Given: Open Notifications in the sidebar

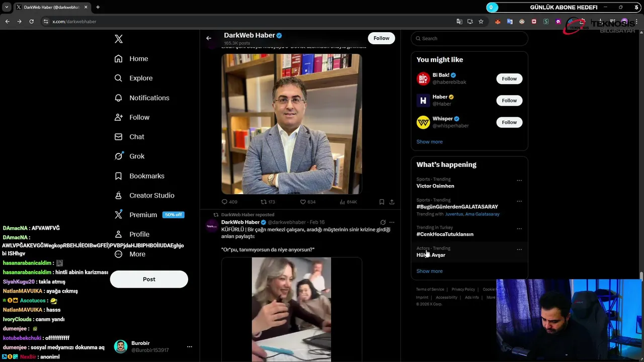Looking at the screenshot, I should pyautogui.click(x=142, y=98).
